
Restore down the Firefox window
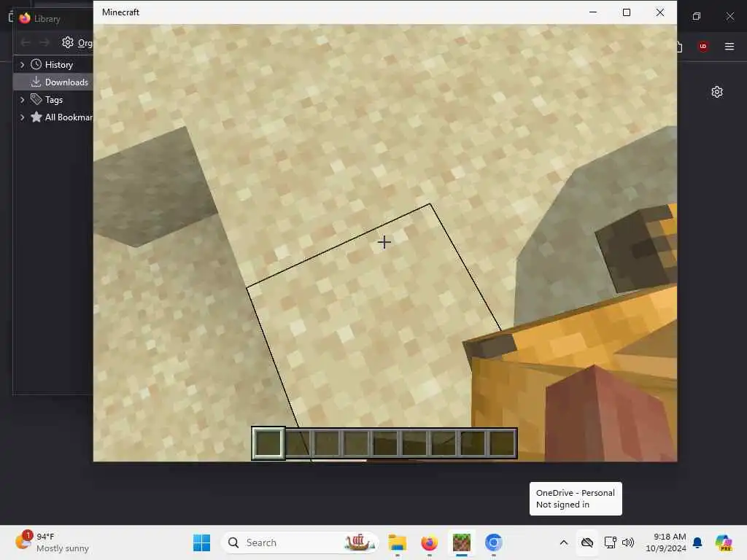(x=697, y=16)
